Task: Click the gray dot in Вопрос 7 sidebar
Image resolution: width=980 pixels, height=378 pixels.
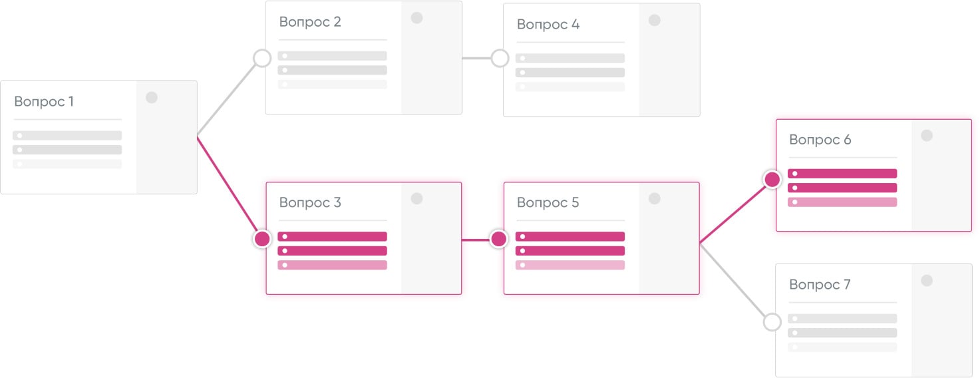Action: (x=927, y=281)
